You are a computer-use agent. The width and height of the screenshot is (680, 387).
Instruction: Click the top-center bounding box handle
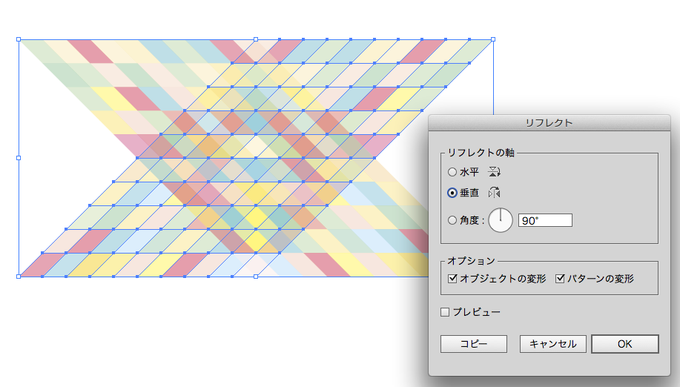click(256, 39)
